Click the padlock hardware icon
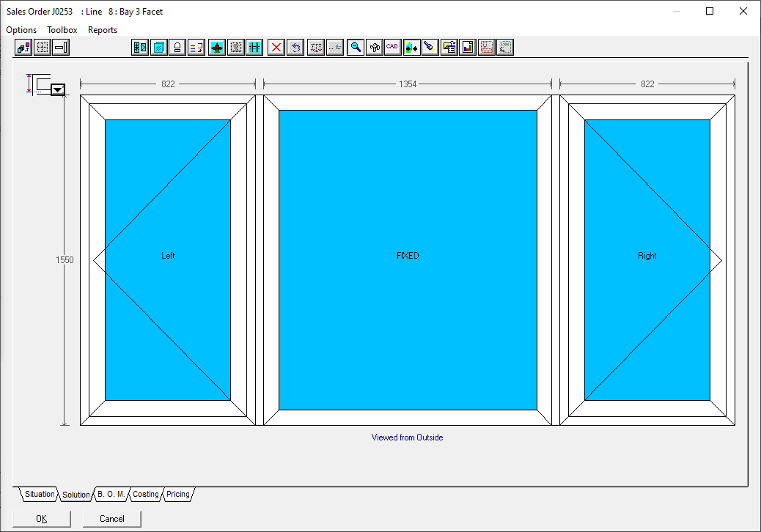This screenshot has width=761, height=532. [x=177, y=48]
